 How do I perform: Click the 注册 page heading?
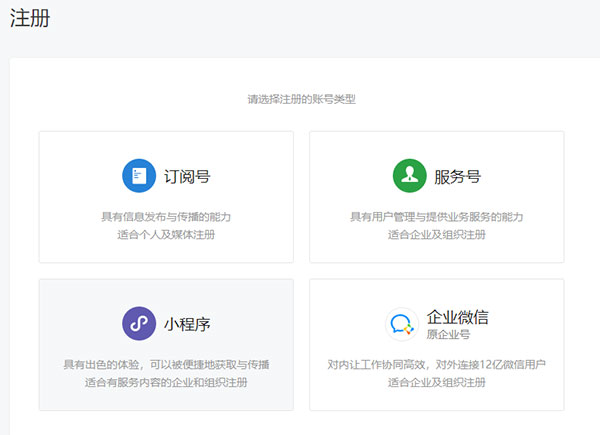30,19
